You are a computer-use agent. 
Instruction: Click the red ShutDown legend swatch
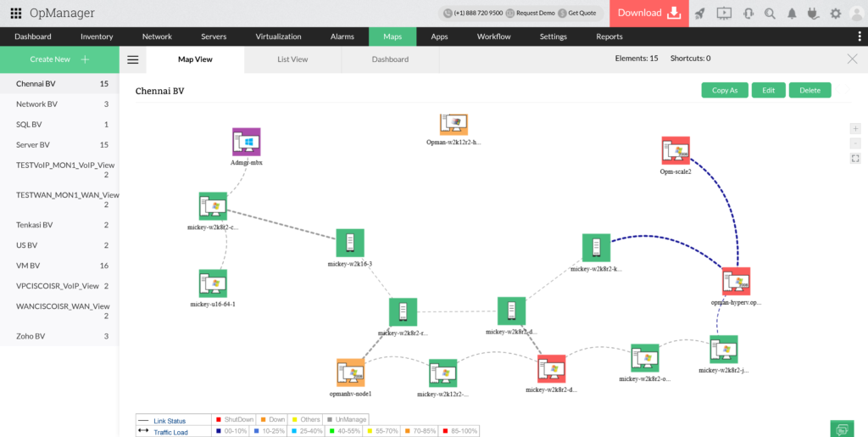(218, 419)
